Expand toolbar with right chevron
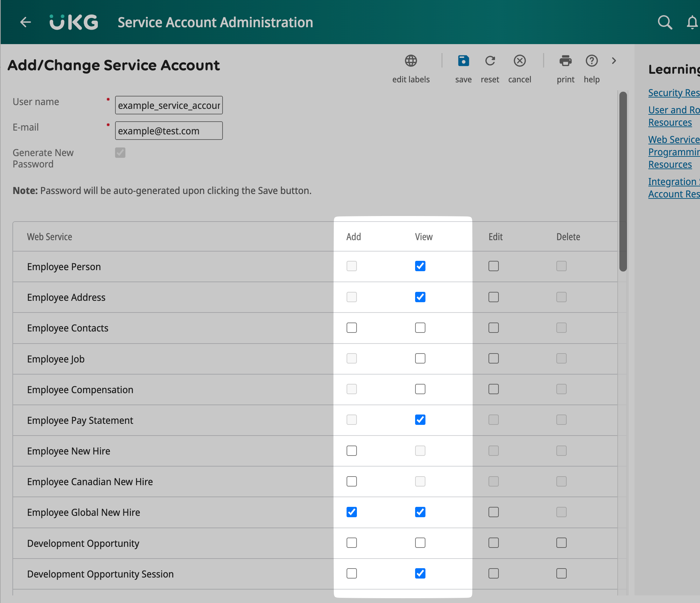The width and height of the screenshot is (700, 603). tap(614, 61)
